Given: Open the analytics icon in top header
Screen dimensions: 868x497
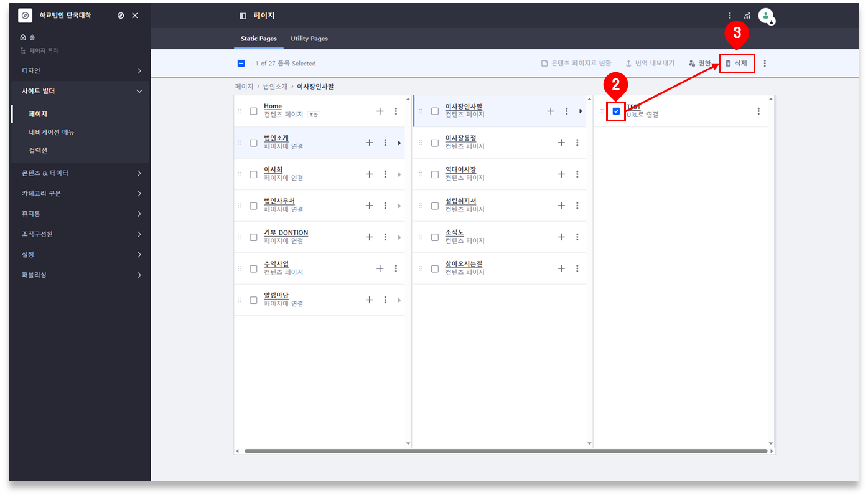Looking at the screenshot, I should [747, 16].
